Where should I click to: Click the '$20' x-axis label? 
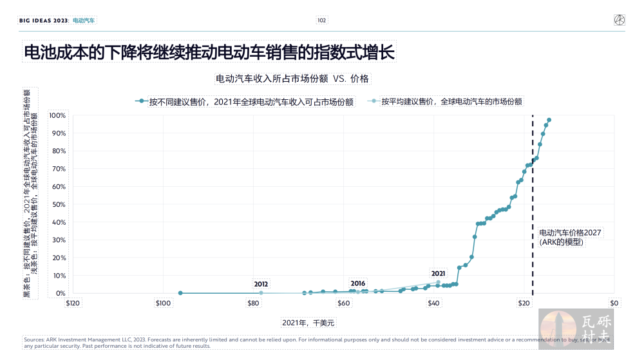point(524,303)
